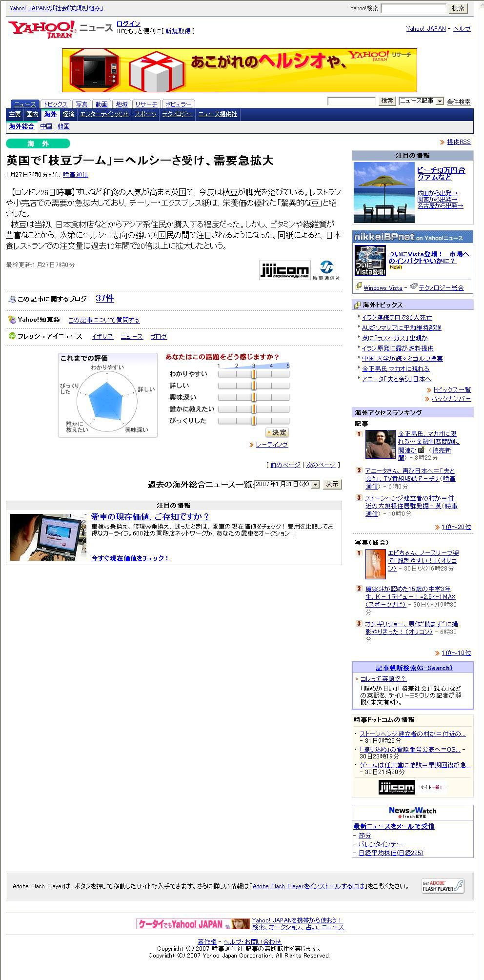484x980 pixels.
Task: Click the 提供RSS feed link icon
Action: coord(442,142)
